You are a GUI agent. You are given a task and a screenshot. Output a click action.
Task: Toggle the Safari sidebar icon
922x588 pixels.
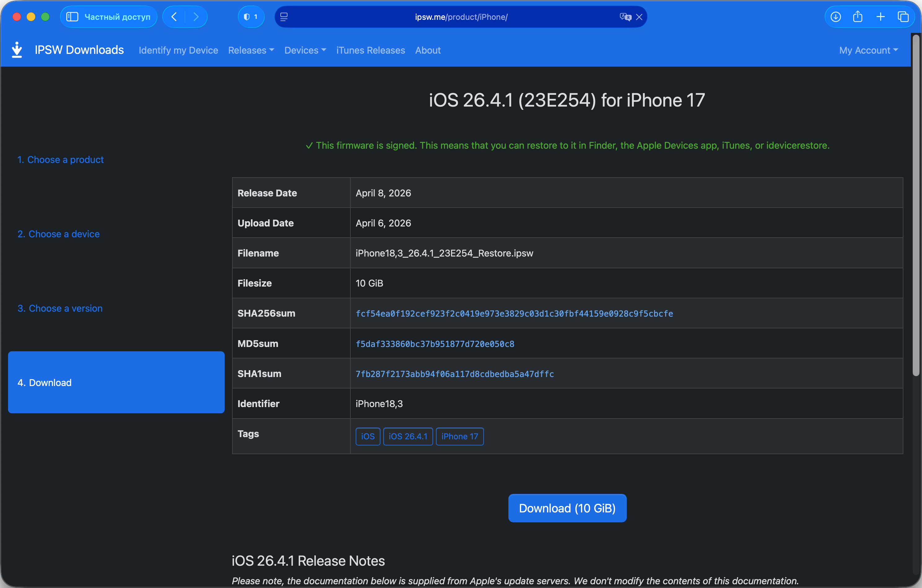72,17
